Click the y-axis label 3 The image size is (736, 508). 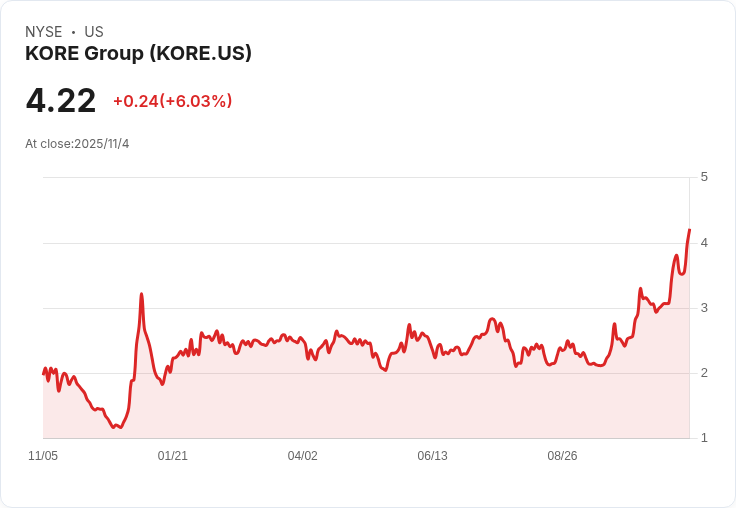704,307
